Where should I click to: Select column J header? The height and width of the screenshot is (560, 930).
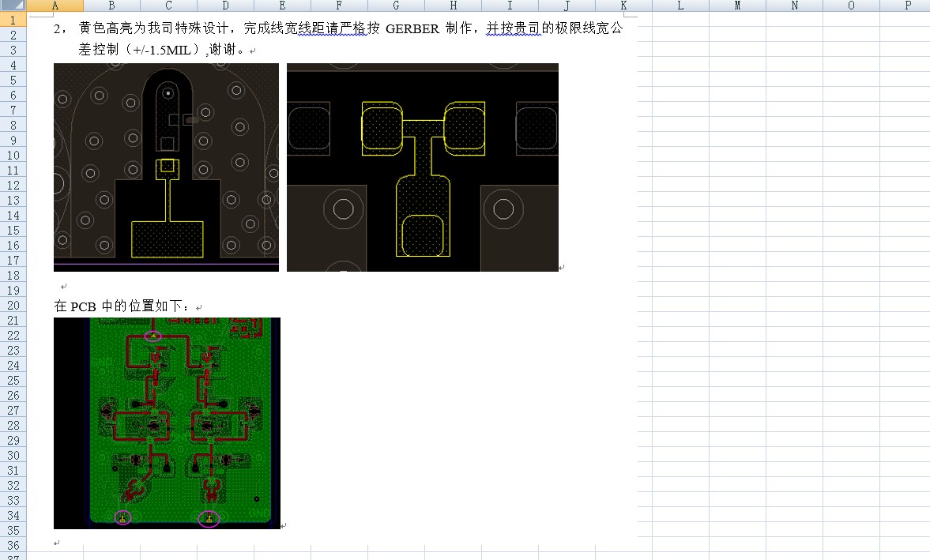(x=567, y=6)
